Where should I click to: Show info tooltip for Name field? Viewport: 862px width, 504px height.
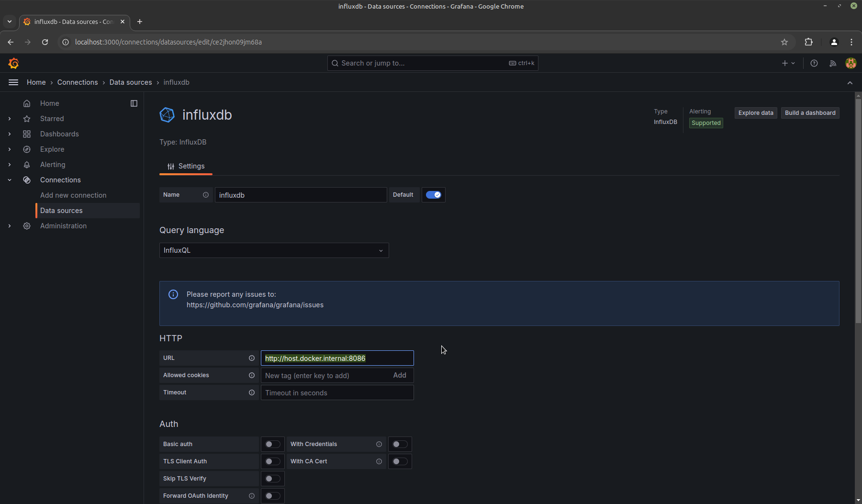[206, 195]
